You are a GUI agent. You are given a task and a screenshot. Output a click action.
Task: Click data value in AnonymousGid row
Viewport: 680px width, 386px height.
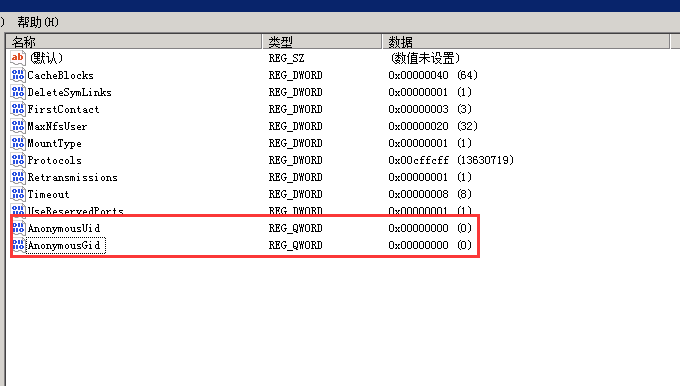pos(430,245)
